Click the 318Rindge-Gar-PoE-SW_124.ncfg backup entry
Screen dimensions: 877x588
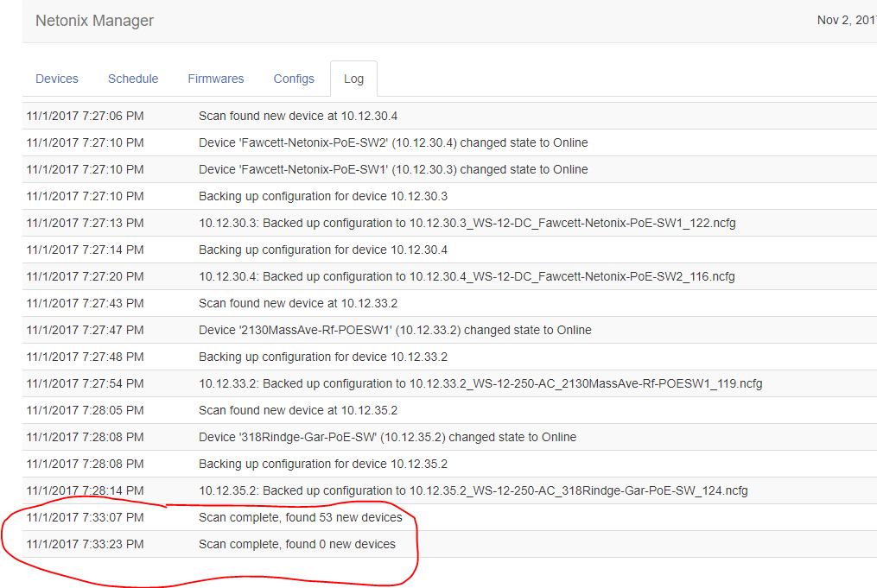click(x=473, y=490)
